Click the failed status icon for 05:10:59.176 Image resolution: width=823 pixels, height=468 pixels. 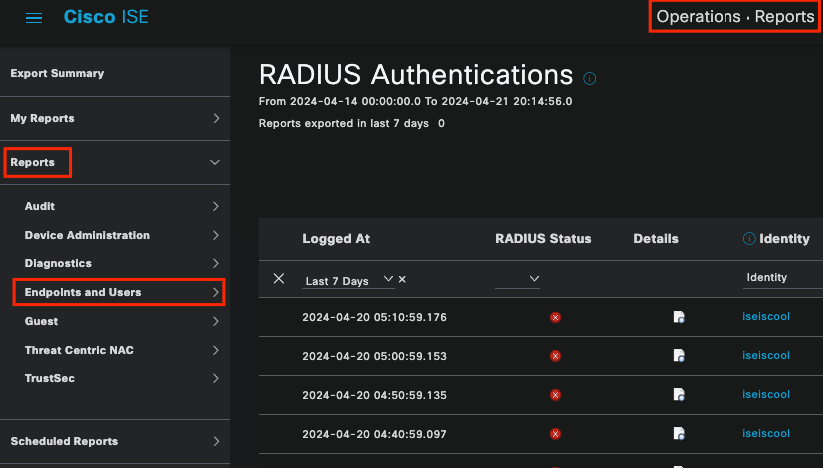click(555, 317)
